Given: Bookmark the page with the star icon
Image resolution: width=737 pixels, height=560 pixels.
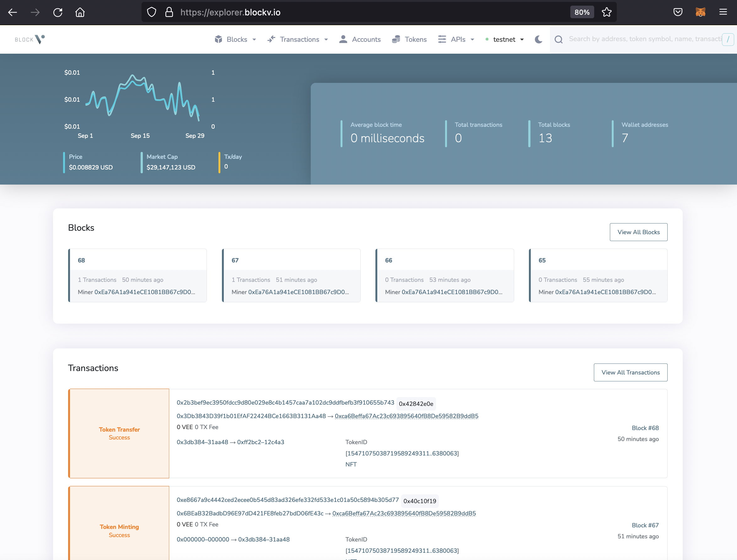Looking at the screenshot, I should click(607, 12).
